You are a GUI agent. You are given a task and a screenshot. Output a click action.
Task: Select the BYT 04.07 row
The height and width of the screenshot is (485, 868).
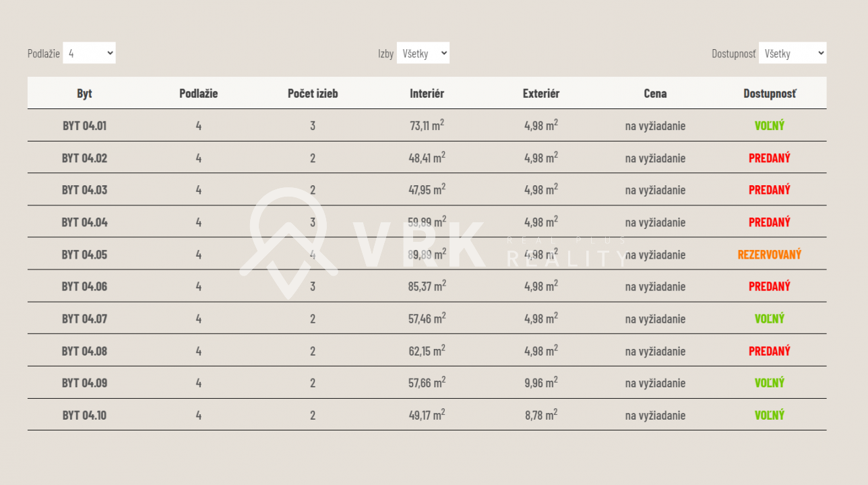click(427, 319)
